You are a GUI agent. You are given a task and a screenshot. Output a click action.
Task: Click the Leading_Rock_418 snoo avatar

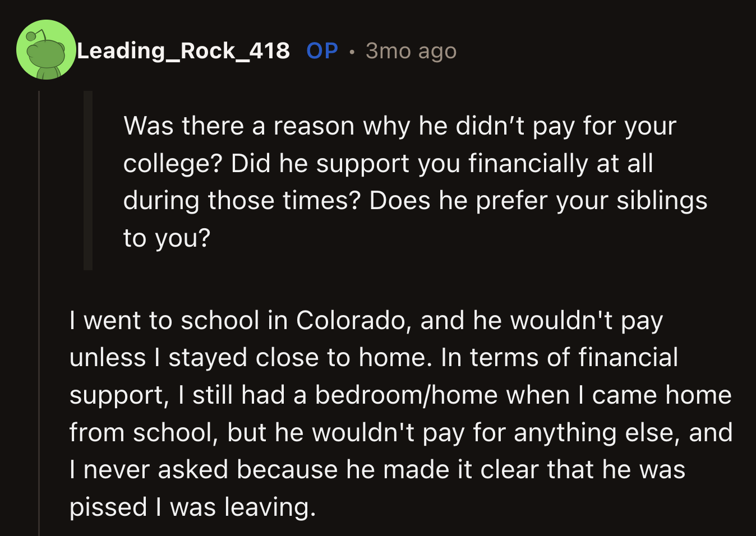45,48
